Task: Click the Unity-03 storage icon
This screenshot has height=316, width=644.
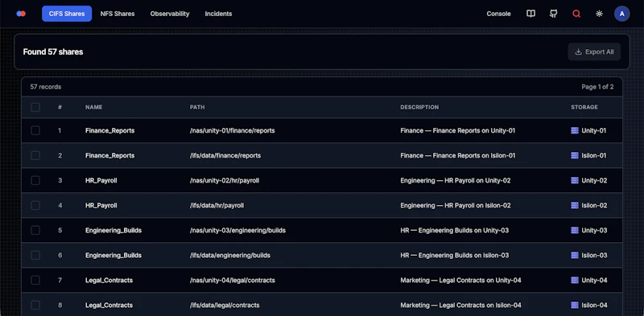Action: (x=575, y=230)
